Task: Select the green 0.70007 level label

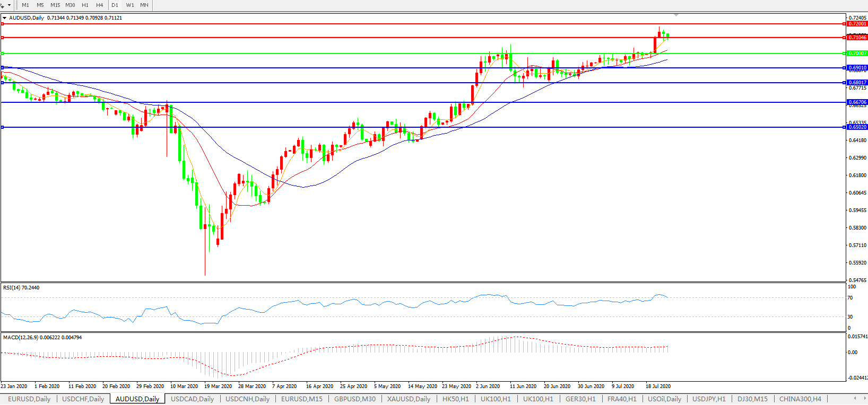Action: coord(857,54)
